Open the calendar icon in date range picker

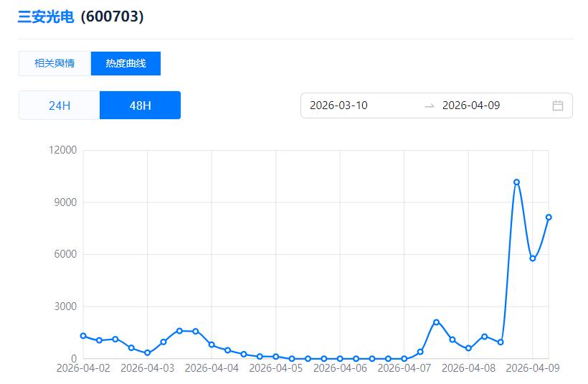coord(558,106)
